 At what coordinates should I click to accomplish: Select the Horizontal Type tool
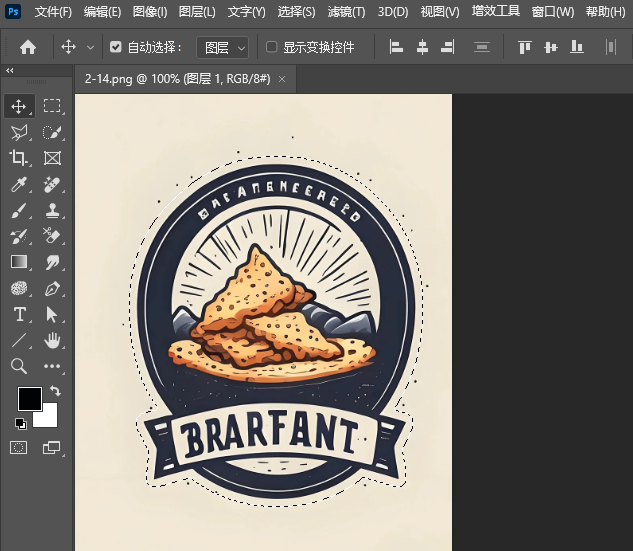click(19, 315)
